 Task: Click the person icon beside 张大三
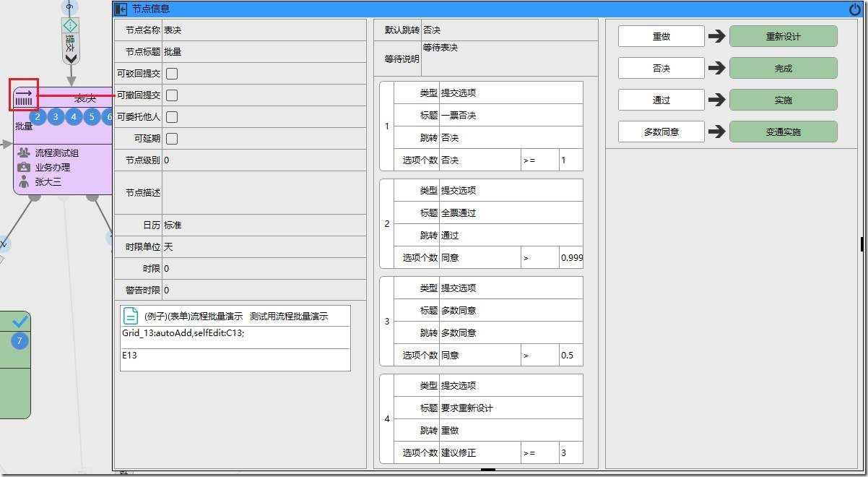(24, 181)
